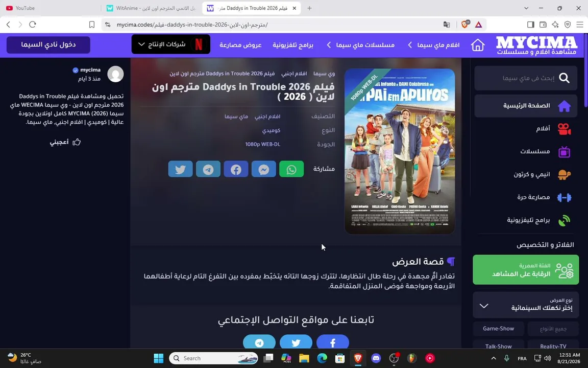Open MYCIMA Twitter follow button
This screenshot has height=368, width=588.
pyautogui.click(x=296, y=342)
